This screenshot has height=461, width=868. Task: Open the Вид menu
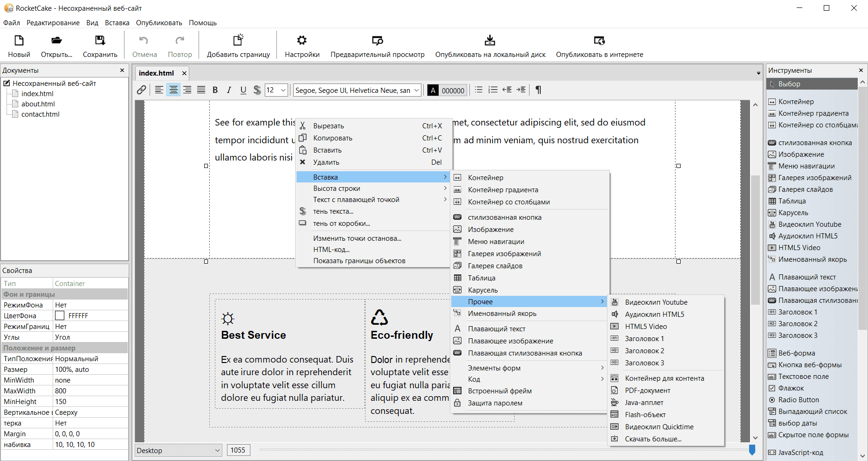tap(92, 23)
